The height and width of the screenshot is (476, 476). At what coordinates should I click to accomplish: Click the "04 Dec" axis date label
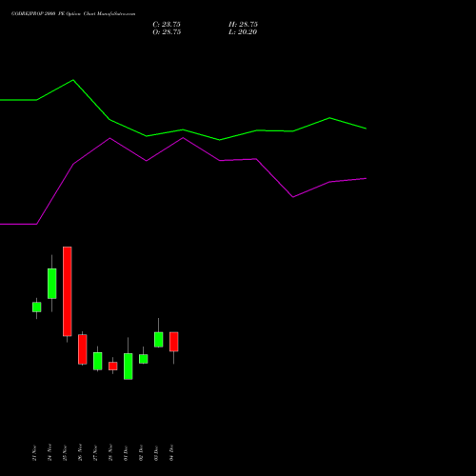[x=171, y=453]
